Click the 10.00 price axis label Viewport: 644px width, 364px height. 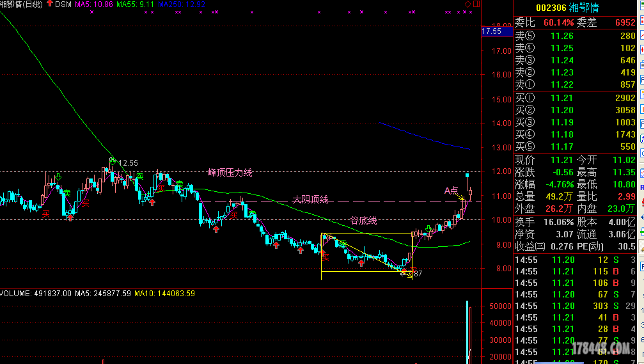click(x=501, y=220)
